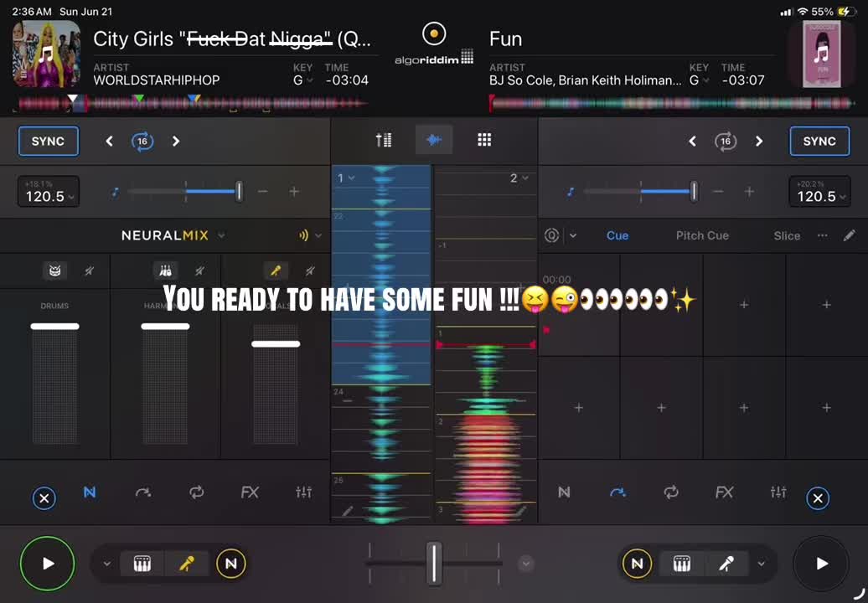Halve left deck loop length

[x=109, y=142]
